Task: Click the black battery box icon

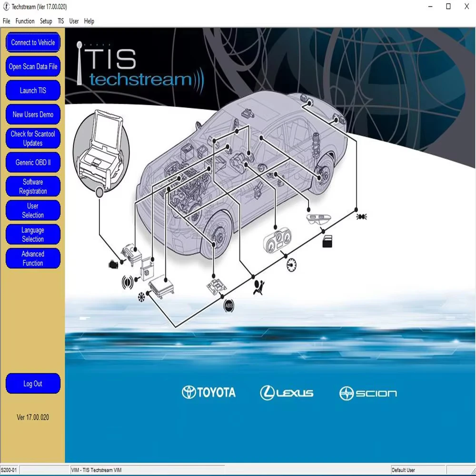Action: (327, 242)
